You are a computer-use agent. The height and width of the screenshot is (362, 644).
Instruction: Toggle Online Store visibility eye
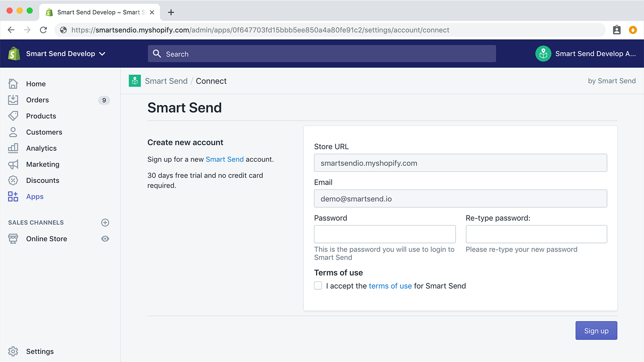pos(105,239)
